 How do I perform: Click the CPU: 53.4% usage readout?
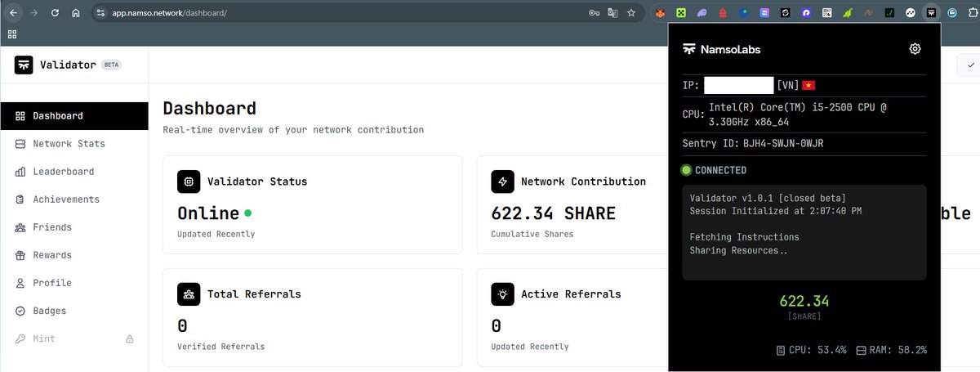click(x=811, y=350)
